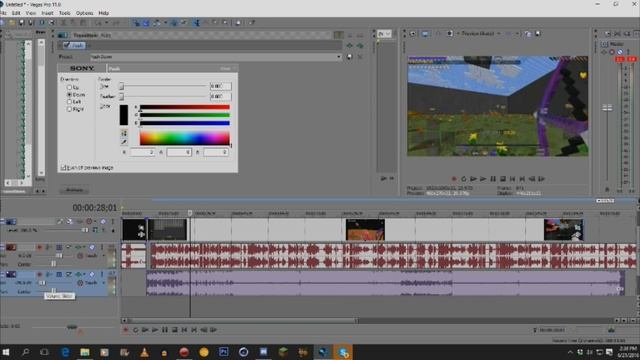Click the Transition panel's left-edge icon
640x360 pixels.
pyautogui.click(x=62, y=35)
